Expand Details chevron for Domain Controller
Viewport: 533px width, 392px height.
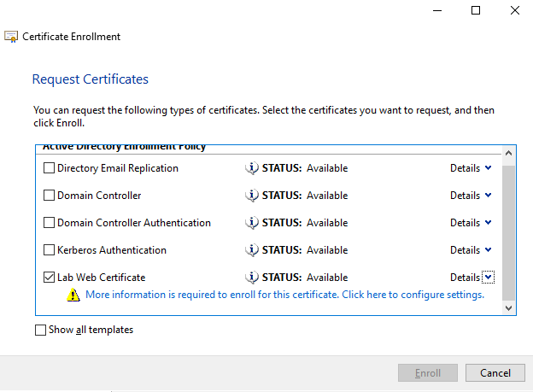click(488, 196)
